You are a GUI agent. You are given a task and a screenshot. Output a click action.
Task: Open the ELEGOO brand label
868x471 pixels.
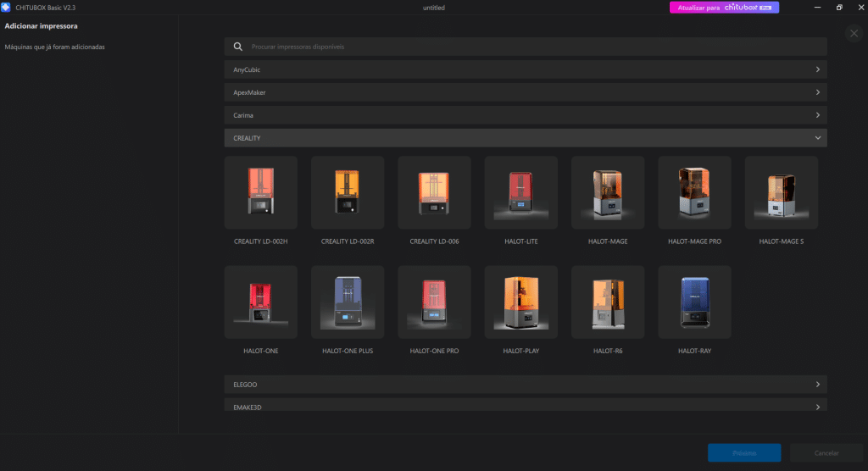(x=245, y=384)
